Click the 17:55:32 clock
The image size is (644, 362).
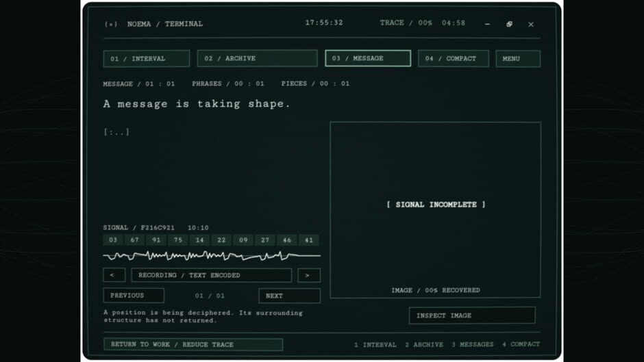pyautogui.click(x=323, y=23)
